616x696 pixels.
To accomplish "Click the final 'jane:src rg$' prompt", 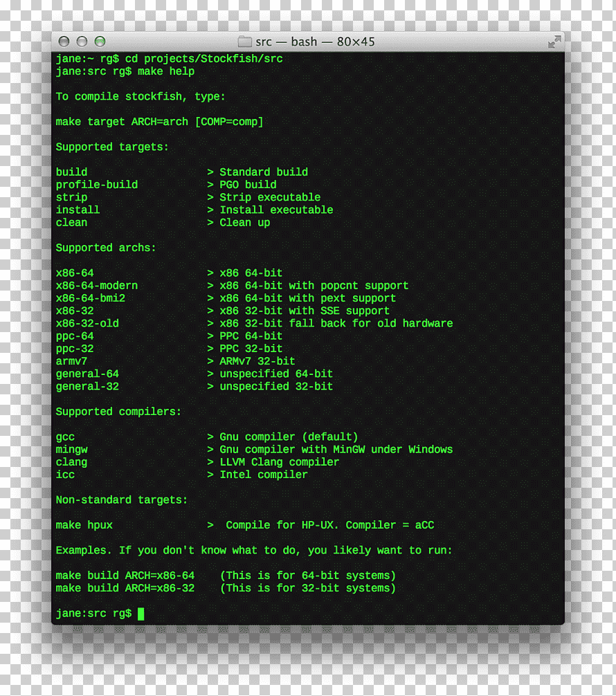I will point(93,614).
